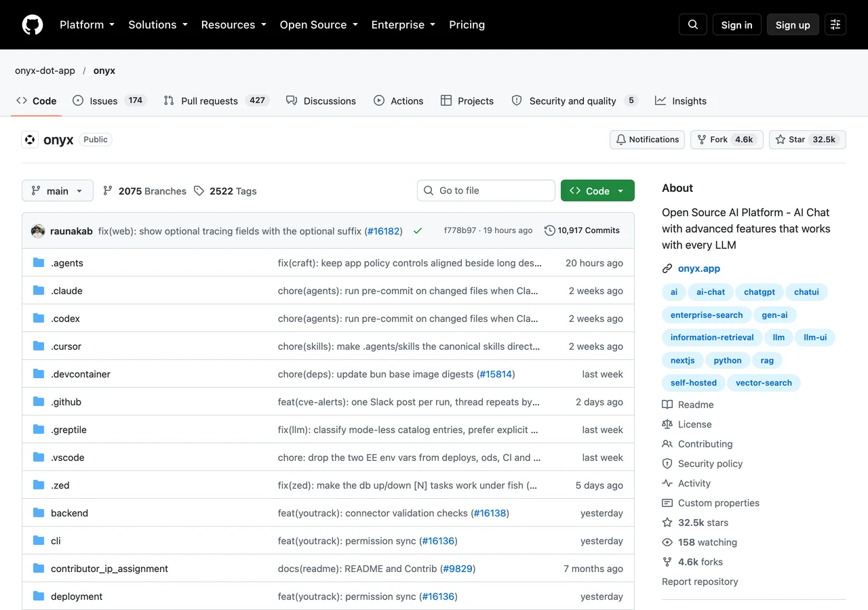Expand the Platform menu
Viewport: 868px width, 610px height.
[x=87, y=24]
